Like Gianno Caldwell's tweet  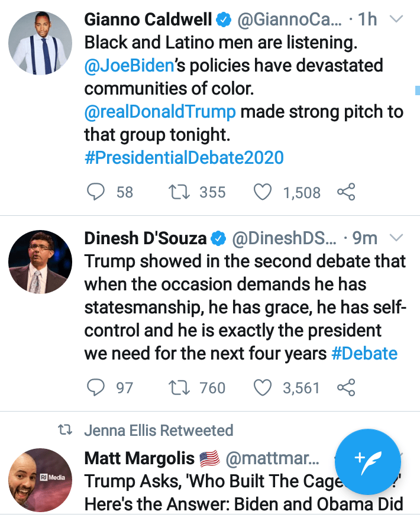click(262, 192)
